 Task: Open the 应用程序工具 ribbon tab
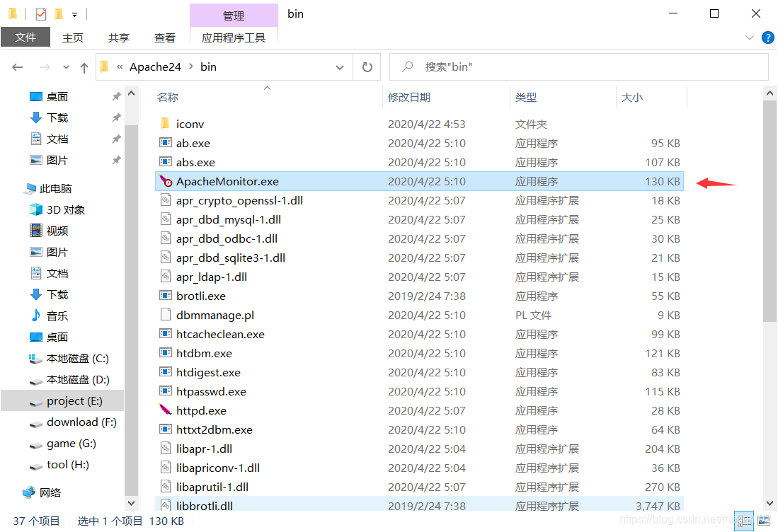(233, 37)
